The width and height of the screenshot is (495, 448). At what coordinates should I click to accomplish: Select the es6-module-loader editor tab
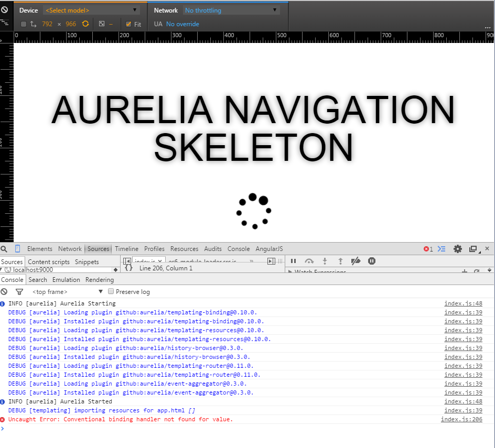202,261
